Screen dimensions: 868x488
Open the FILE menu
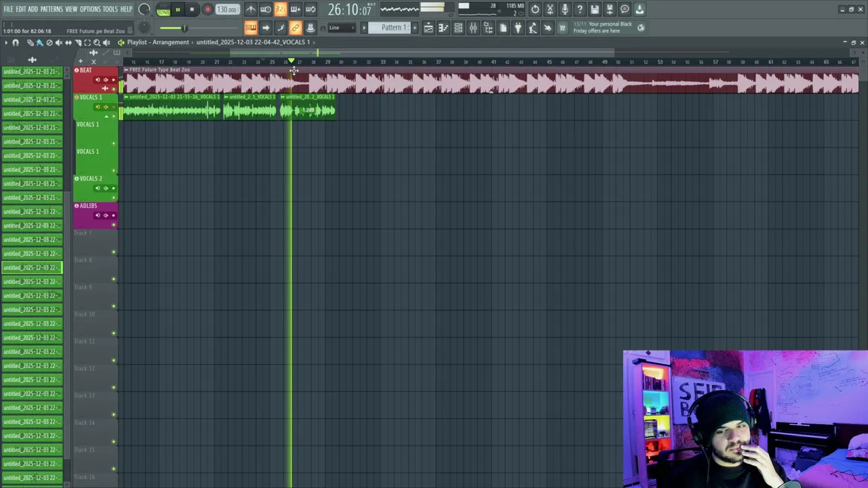pos(8,9)
